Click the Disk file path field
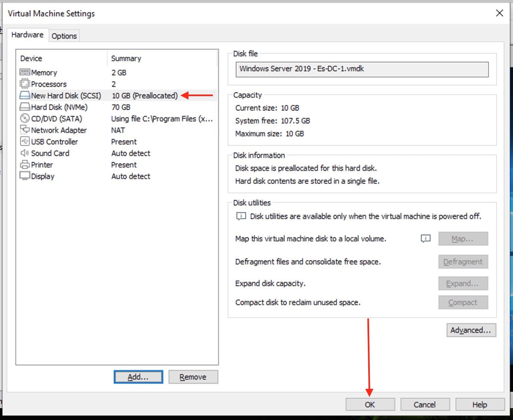Viewport: 513px width, 420px height. point(362,69)
